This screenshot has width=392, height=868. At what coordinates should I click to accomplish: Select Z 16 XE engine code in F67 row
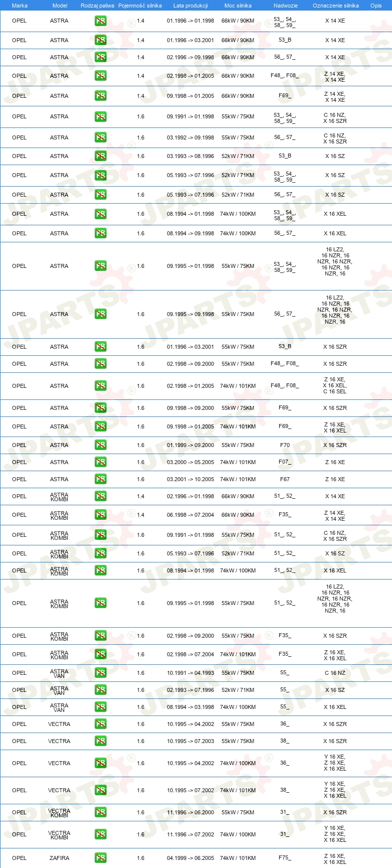tap(335, 479)
